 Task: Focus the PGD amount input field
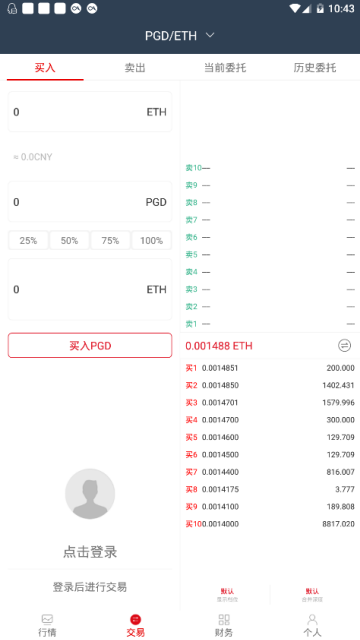[x=90, y=202]
